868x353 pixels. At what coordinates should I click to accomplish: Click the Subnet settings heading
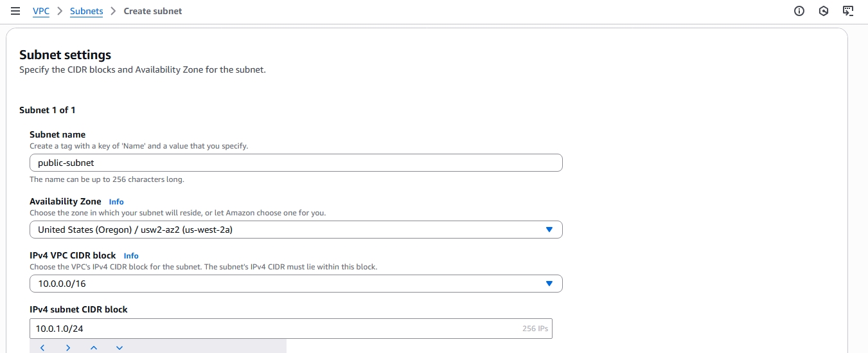tap(65, 55)
